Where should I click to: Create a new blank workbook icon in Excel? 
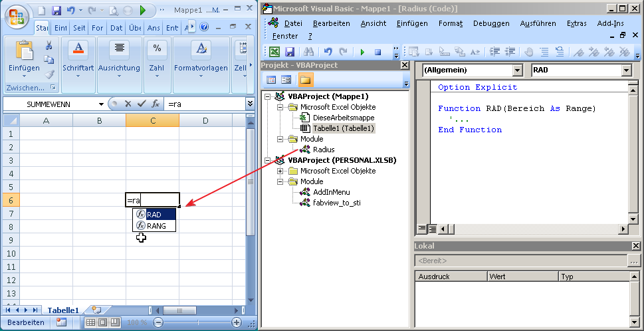click(41, 10)
